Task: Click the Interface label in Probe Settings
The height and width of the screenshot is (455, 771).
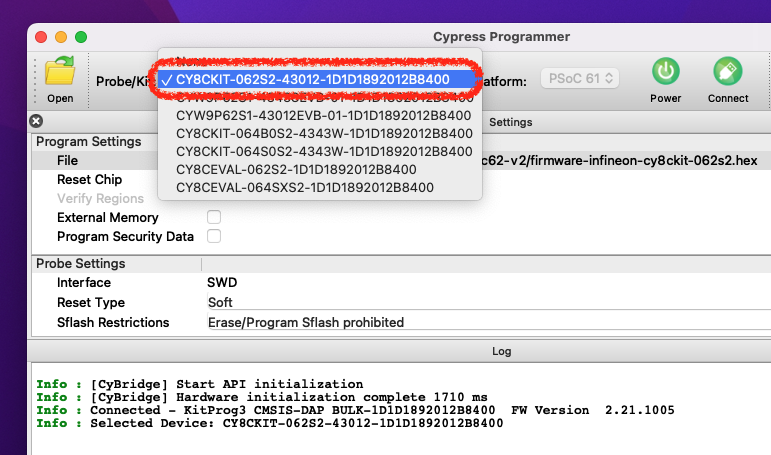Action: pyautogui.click(x=84, y=282)
